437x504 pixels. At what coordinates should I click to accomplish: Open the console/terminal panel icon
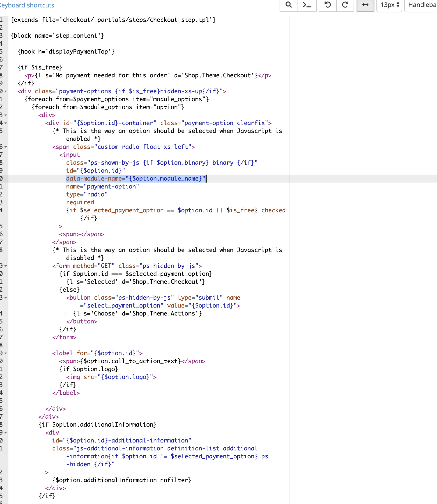pyautogui.click(x=307, y=5)
